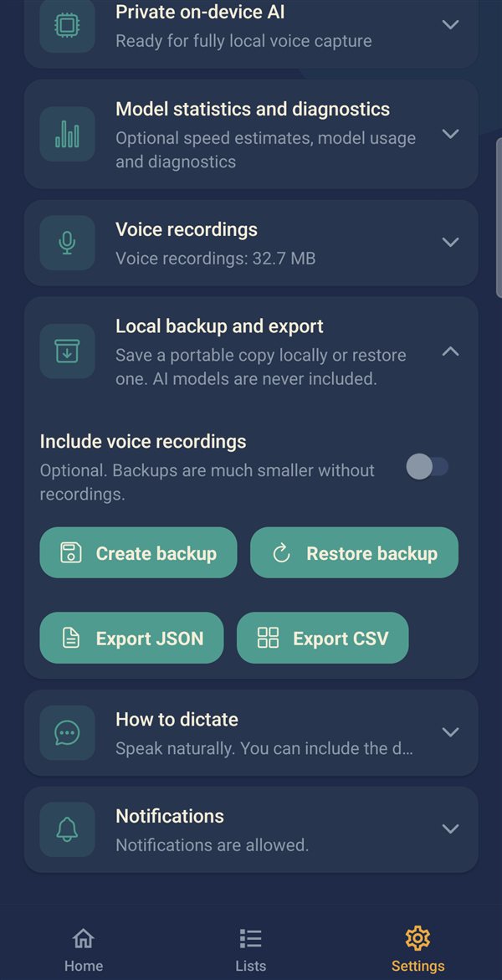Expand Private on-device AI chevron
The width and height of the screenshot is (502, 980).
pos(451,24)
